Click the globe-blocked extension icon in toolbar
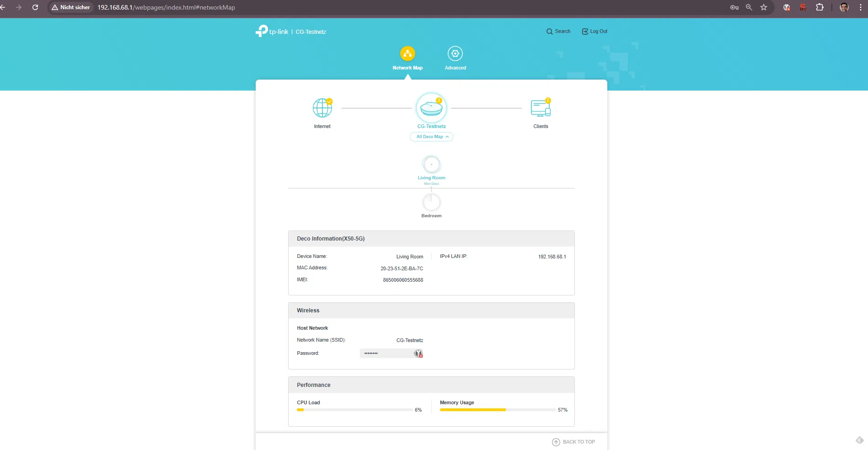Screen dimensions: 868x450 point(787,7)
